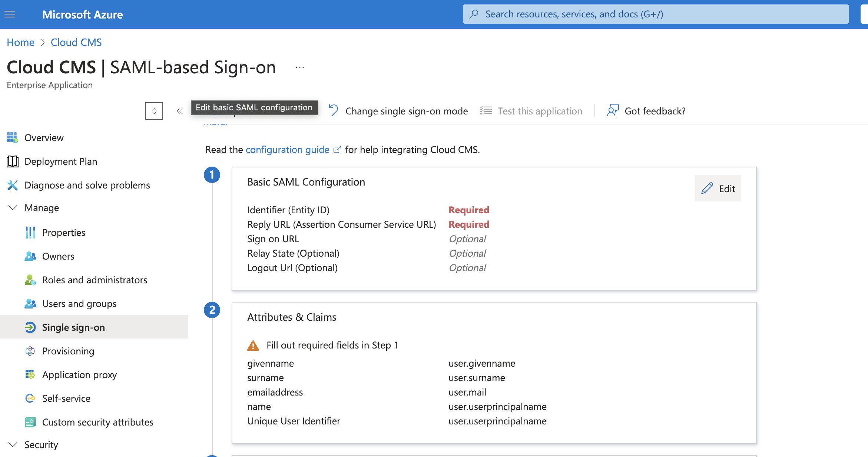Screen dimensions: 868x457
Task: Open Got feedback?
Action: [x=655, y=111]
